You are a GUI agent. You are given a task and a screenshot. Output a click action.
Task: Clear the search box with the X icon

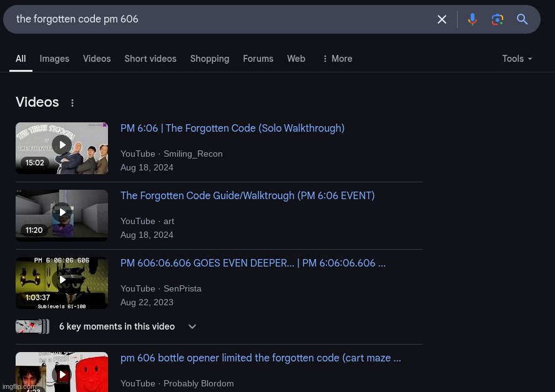click(x=442, y=19)
